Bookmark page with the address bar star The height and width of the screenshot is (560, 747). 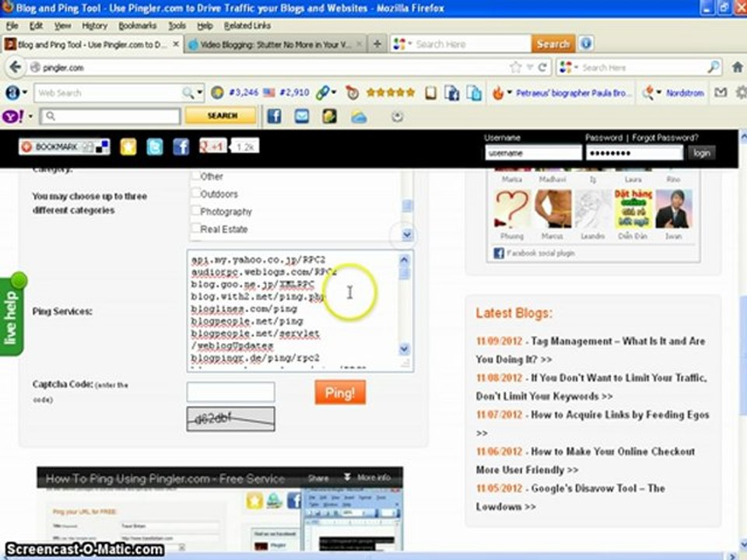click(x=515, y=68)
